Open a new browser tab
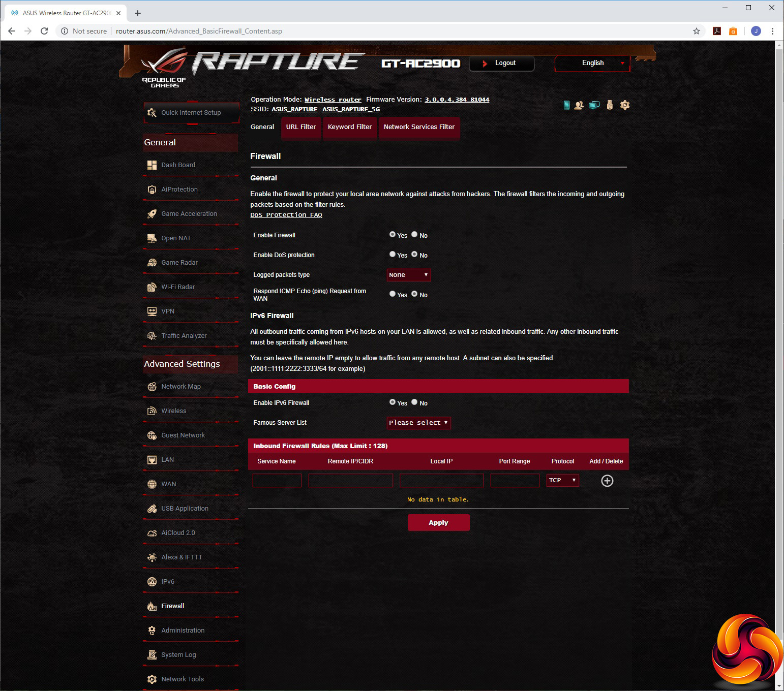Image resolution: width=784 pixels, height=691 pixels. pyautogui.click(x=138, y=13)
